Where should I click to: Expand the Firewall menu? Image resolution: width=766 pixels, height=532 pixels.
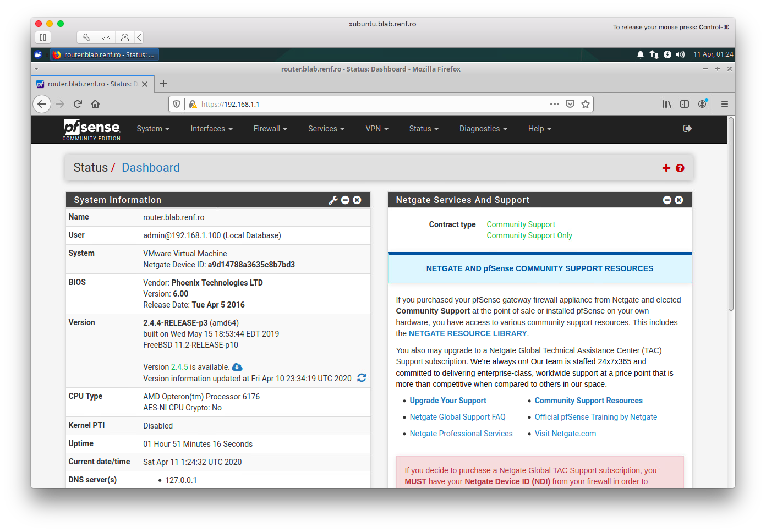coord(270,129)
